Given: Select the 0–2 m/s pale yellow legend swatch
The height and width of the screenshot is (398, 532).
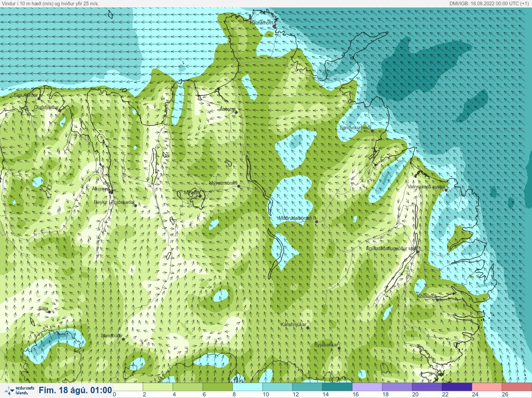Looking at the screenshot, I should point(128,387).
